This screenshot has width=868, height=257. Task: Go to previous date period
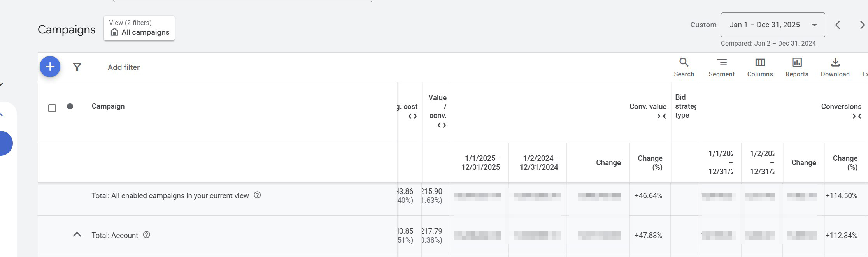838,25
